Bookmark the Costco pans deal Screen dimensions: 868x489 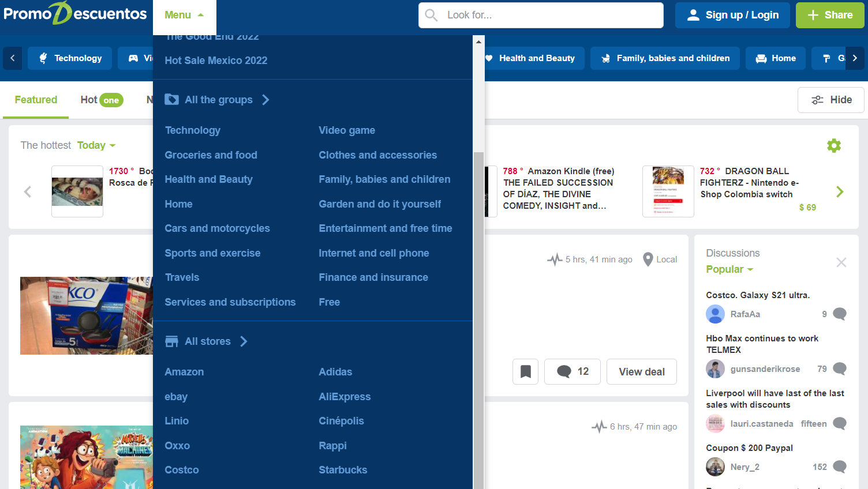525,371
